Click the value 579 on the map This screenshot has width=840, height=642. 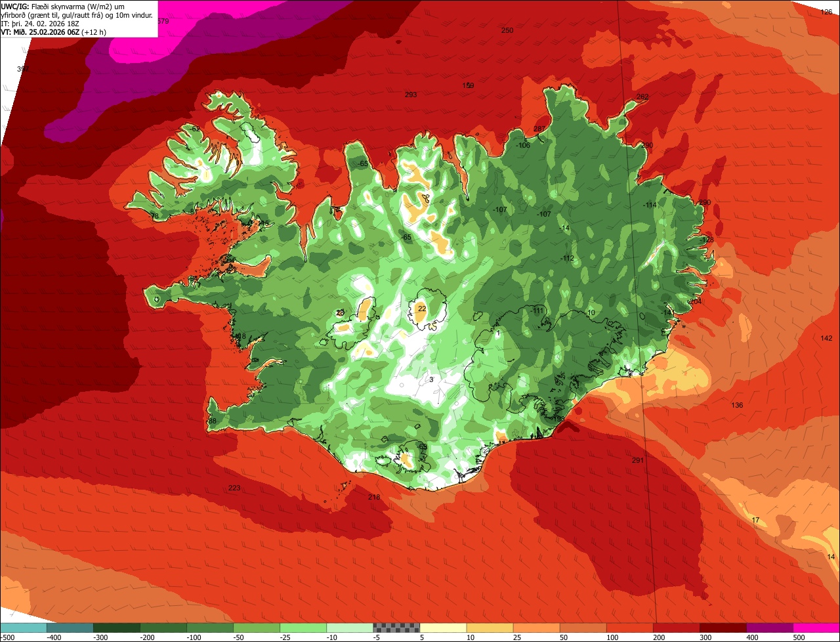[163, 21]
